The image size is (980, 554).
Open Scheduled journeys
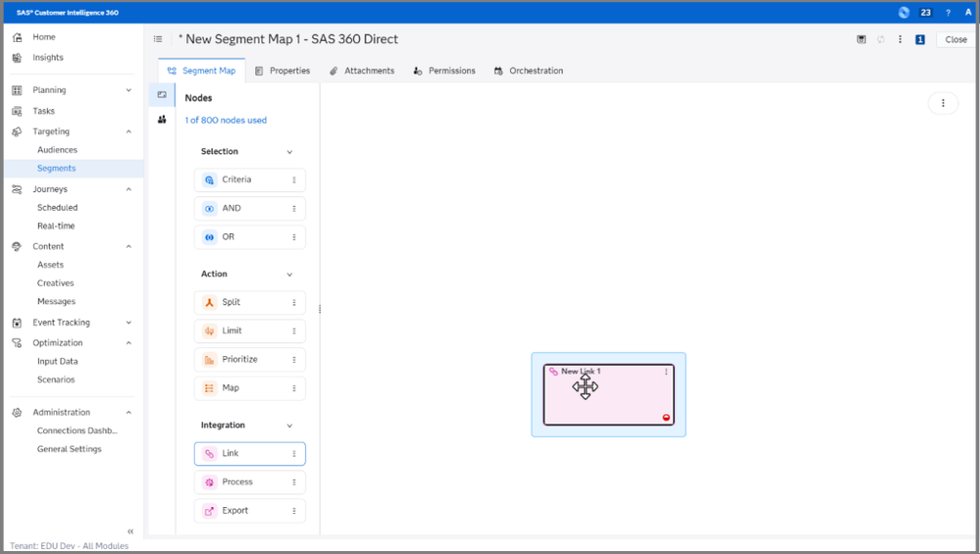coord(57,207)
